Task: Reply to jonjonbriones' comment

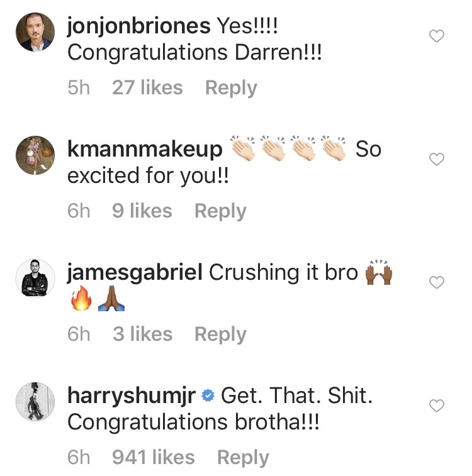Action: (x=231, y=88)
